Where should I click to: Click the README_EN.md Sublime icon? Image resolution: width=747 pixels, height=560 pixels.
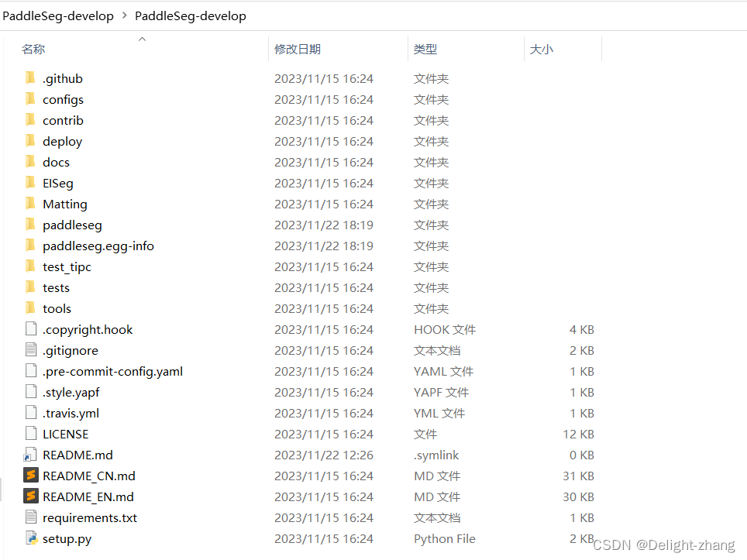(31, 496)
